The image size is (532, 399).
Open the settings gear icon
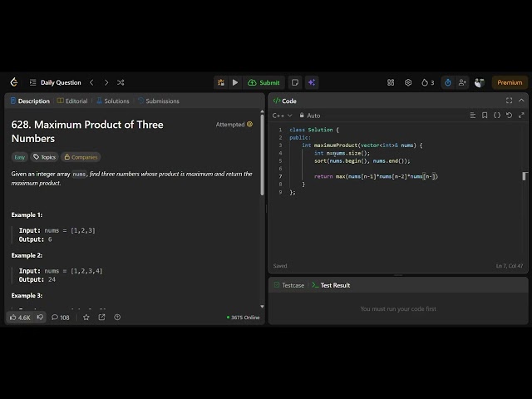coord(408,82)
